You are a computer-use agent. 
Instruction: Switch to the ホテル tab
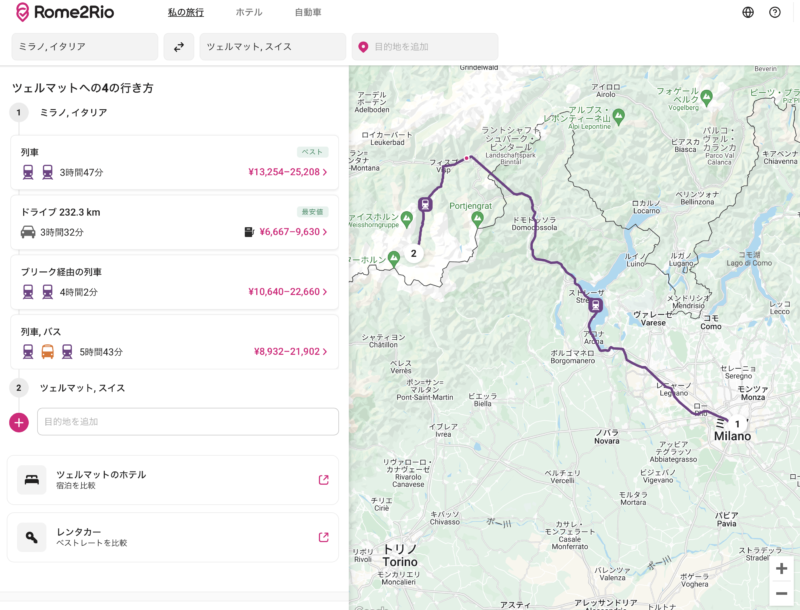249,12
